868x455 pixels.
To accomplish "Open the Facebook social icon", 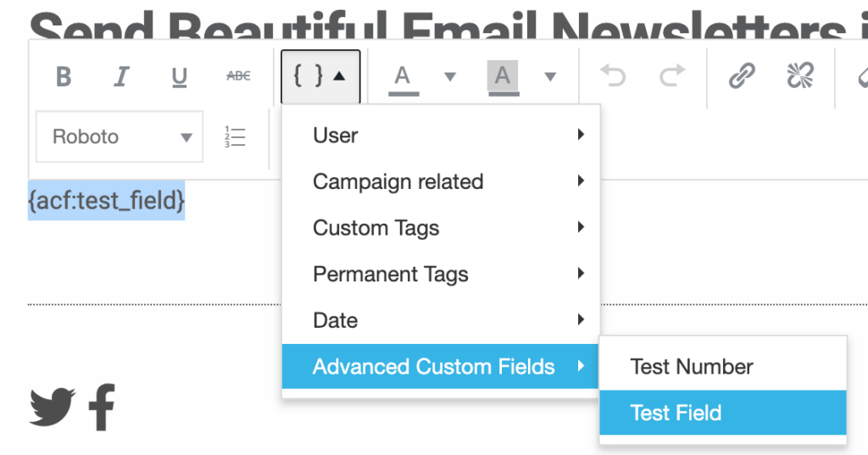I will tap(102, 407).
